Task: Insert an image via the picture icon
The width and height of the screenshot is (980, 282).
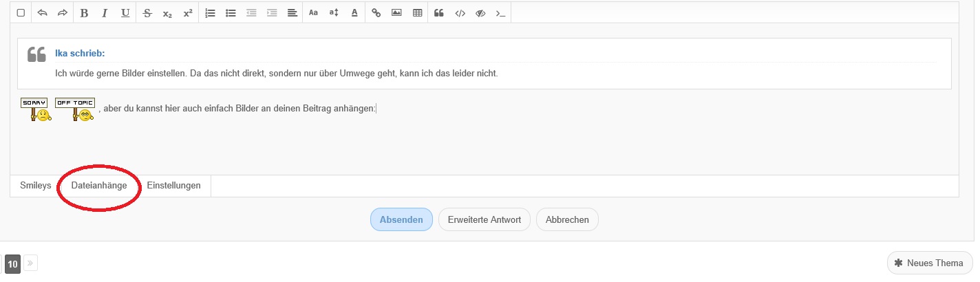Action: tap(396, 13)
